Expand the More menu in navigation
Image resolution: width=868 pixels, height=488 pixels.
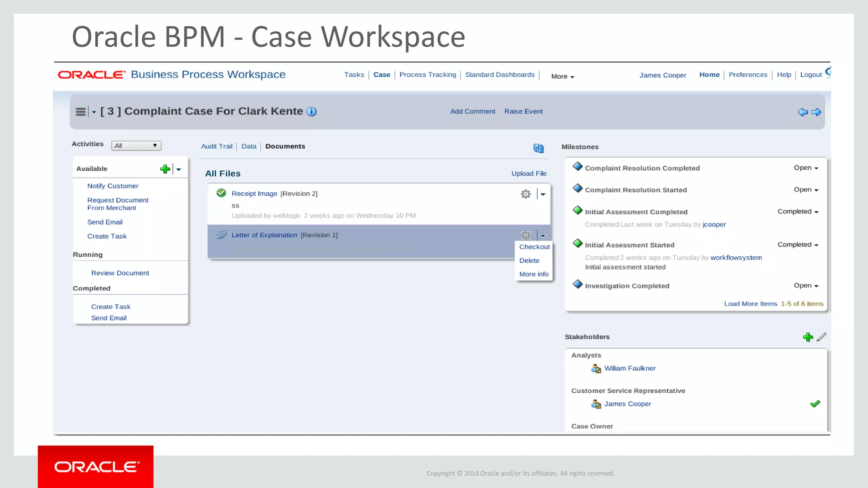point(562,77)
